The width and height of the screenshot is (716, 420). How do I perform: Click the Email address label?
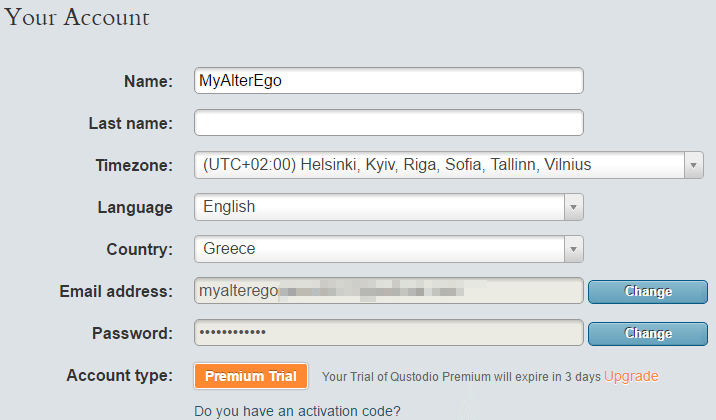click(116, 291)
